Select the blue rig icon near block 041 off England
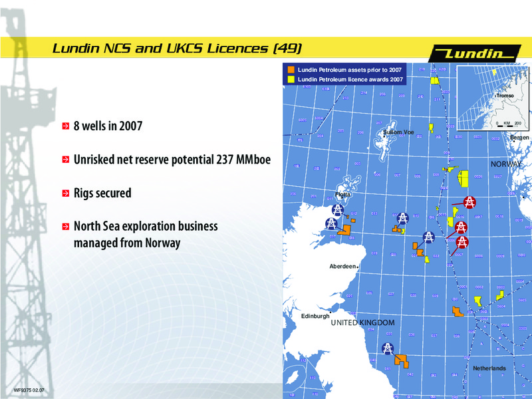 tap(388, 348)
